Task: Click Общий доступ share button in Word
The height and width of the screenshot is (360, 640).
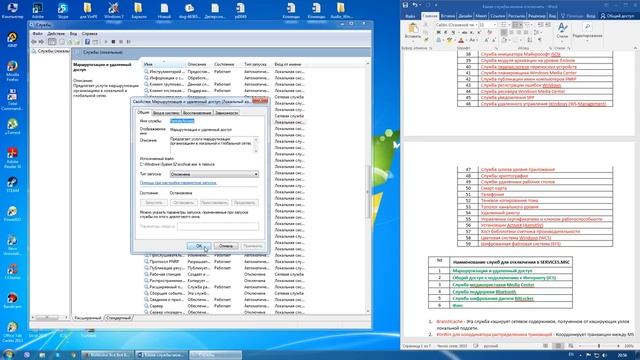Action: coord(617,16)
